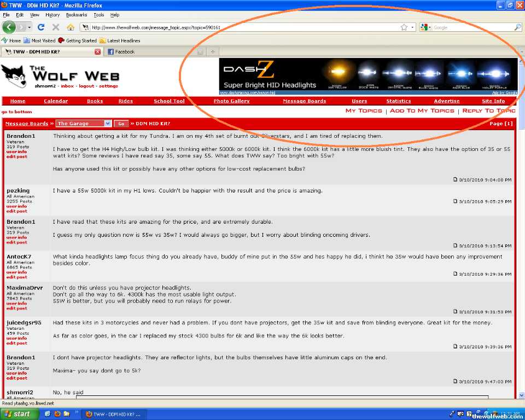Go to the browser Home page icon
Viewport: 525px width, 420px height.
pyautogui.click(x=71, y=27)
